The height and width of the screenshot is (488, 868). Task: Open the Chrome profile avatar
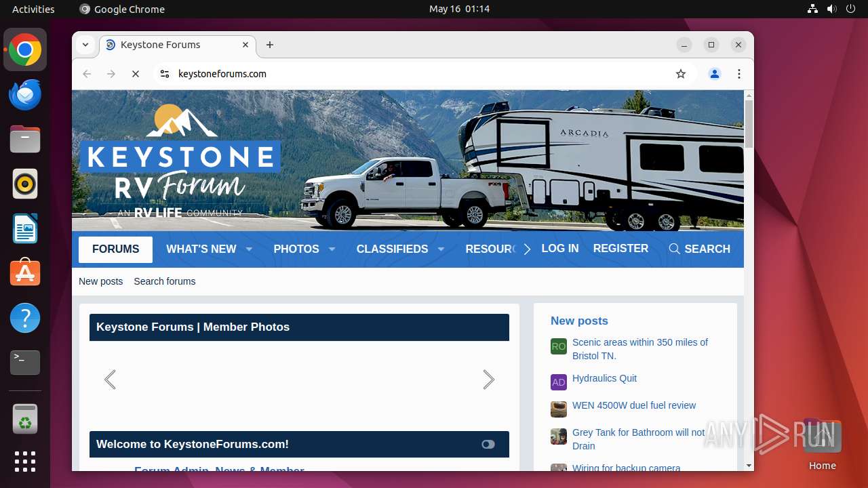(715, 74)
